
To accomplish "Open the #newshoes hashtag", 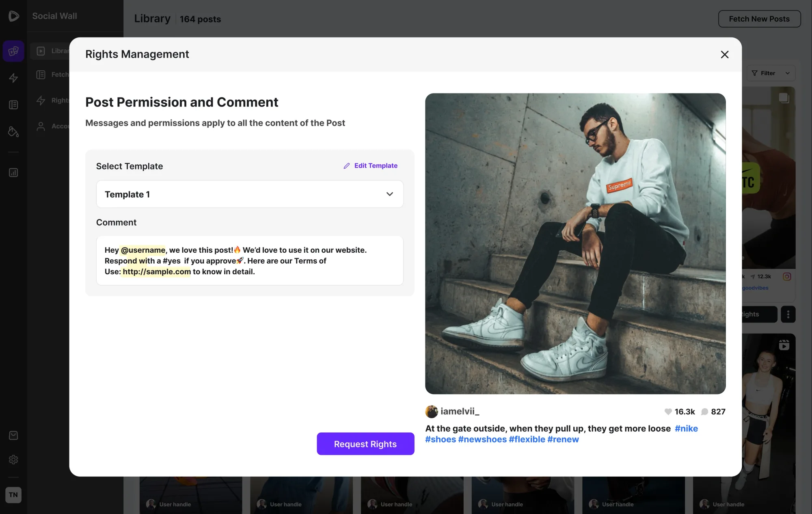I will click(482, 439).
